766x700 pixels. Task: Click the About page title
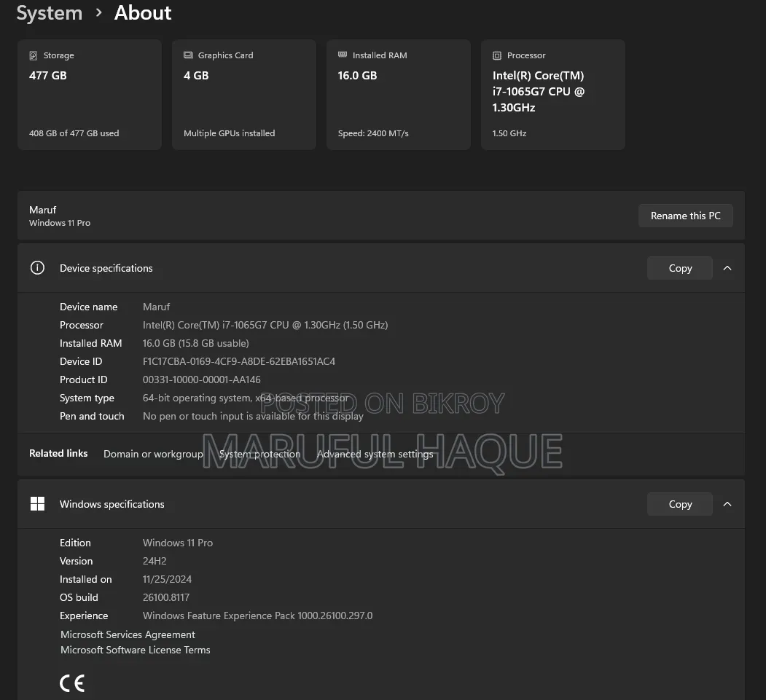click(143, 12)
